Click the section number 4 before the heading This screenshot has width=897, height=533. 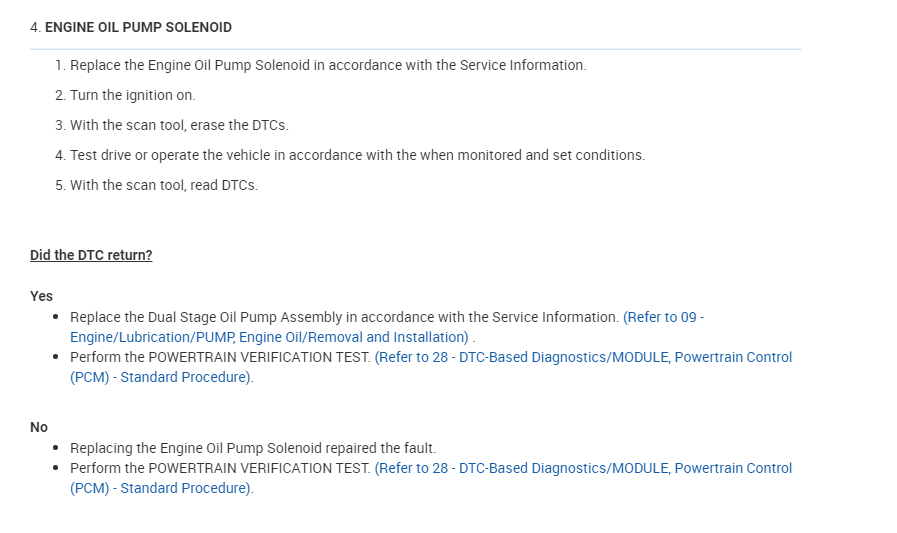point(34,27)
